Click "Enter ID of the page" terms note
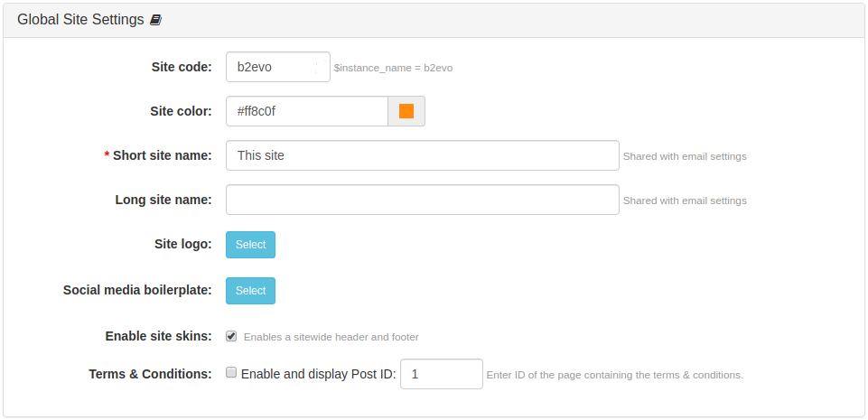The height and width of the screenshot is (420, 868). pyautogui.click(x=614, y=375)
